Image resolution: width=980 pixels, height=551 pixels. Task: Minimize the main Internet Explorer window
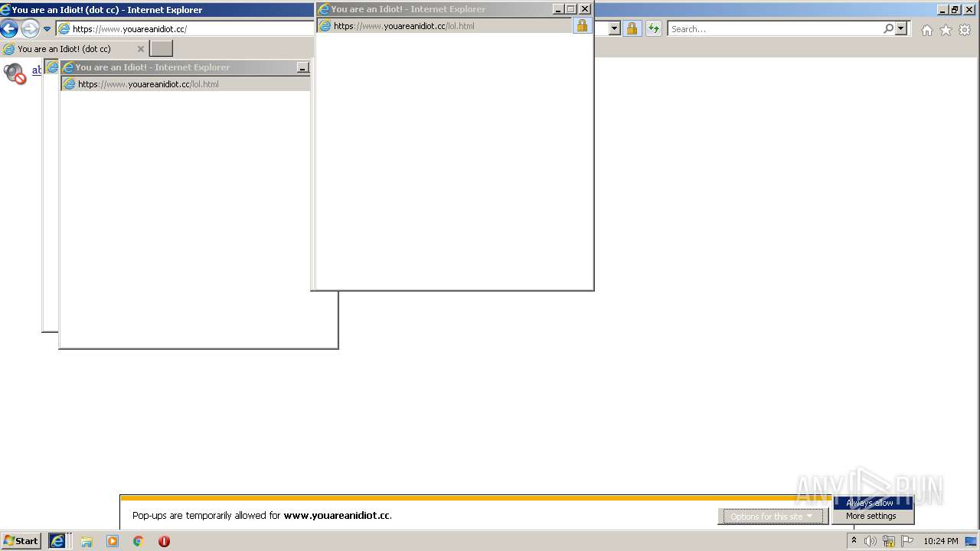tap(942, 10)
